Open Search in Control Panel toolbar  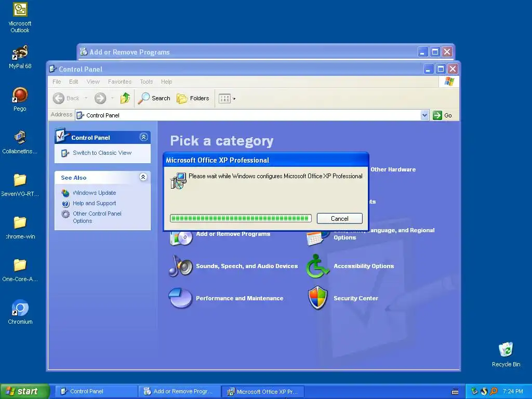tap(154, 98)
